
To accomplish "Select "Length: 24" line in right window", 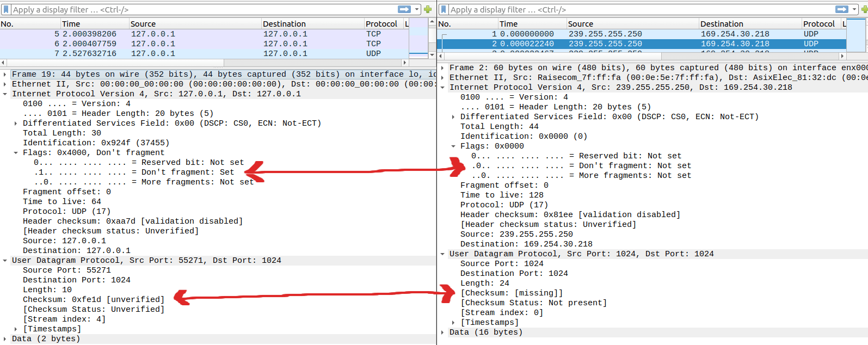I will tap(485, 283).
